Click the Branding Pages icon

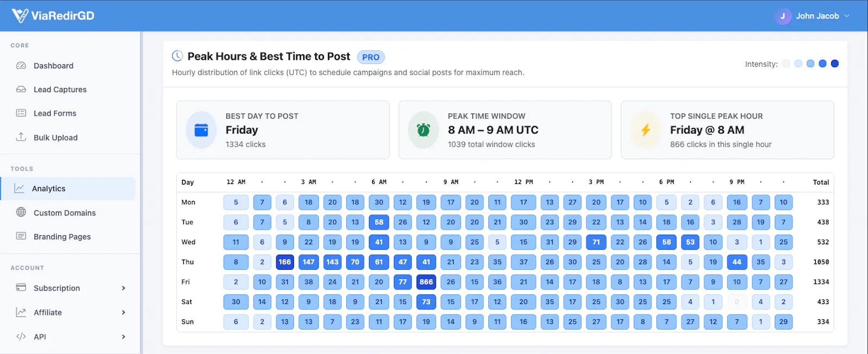pyautogui.click(x=21, y=236)
